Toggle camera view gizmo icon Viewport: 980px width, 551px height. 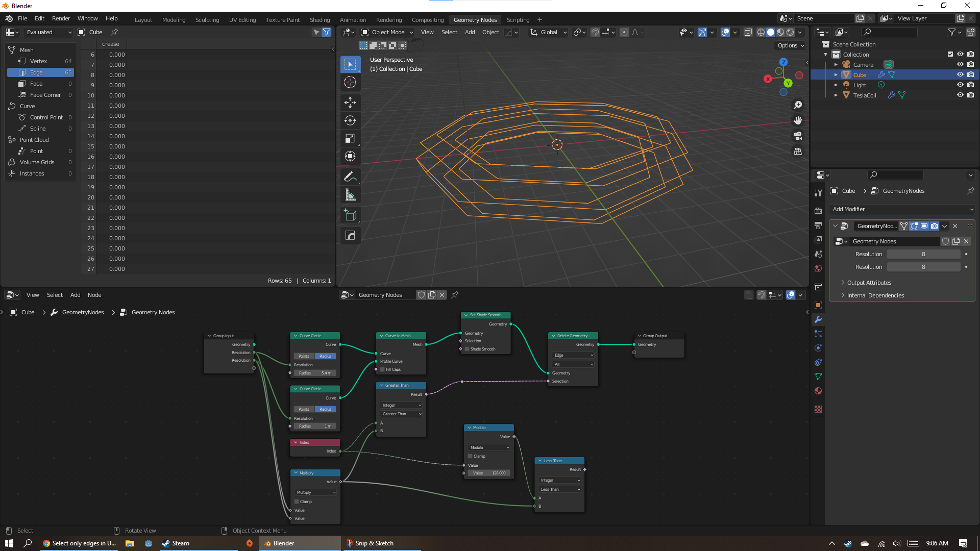[x=797, y=136]
